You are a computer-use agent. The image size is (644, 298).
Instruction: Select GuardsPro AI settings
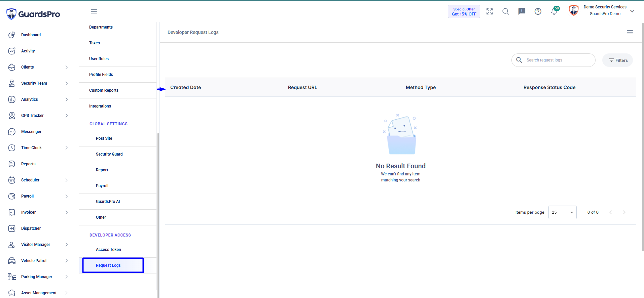click(118, 202)
